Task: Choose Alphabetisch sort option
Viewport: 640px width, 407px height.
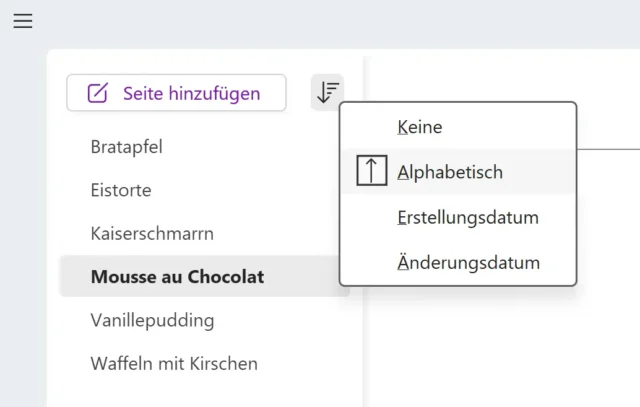Action: tap(449, 172)
